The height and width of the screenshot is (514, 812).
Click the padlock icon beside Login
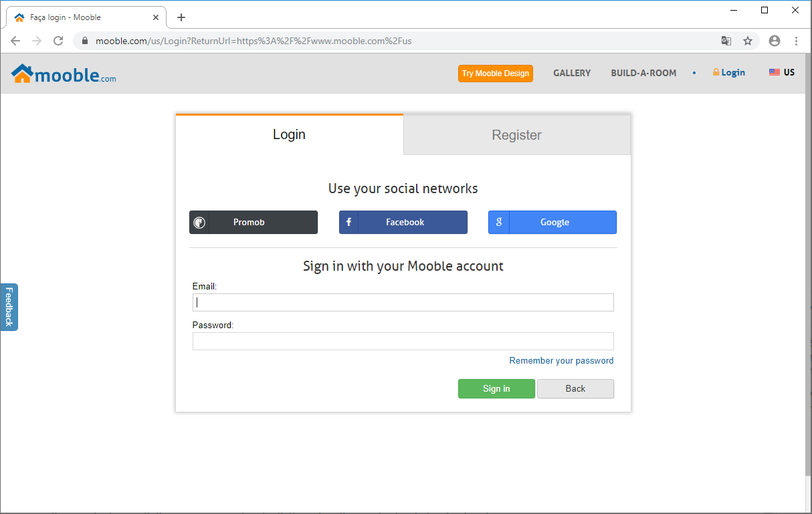pyautogui.click(x=716, y=72)
